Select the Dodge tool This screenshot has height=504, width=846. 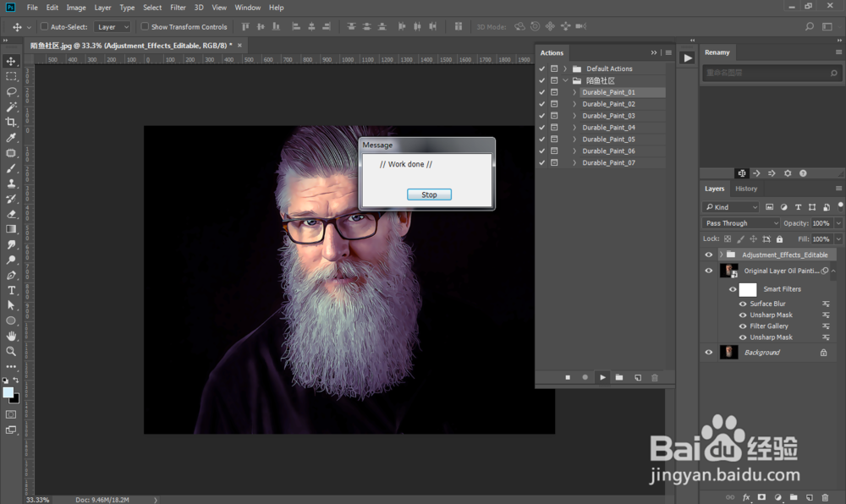tap(11, 260)
